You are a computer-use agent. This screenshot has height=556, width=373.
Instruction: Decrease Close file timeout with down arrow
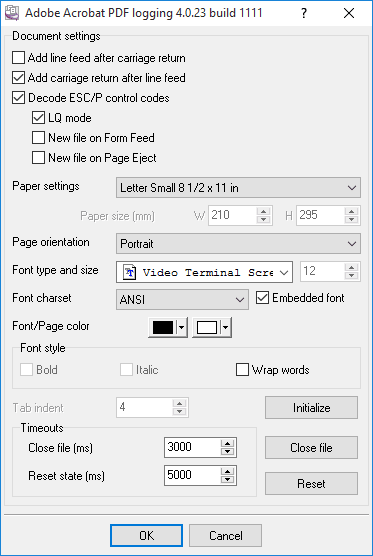click(227, 451)
